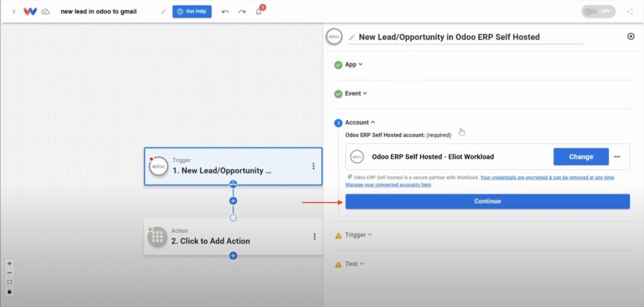Click the green check next to Event
This screenshot has width=644, height=307.
coord(338,94)
